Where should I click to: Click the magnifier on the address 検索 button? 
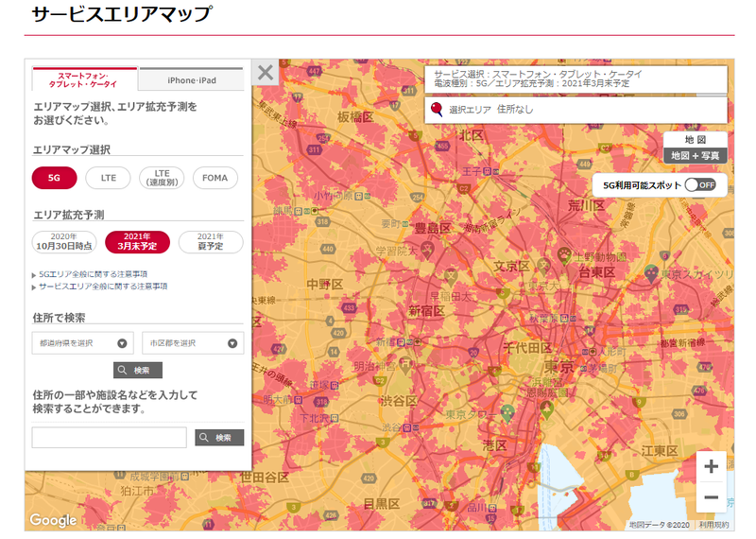[123, 370]
